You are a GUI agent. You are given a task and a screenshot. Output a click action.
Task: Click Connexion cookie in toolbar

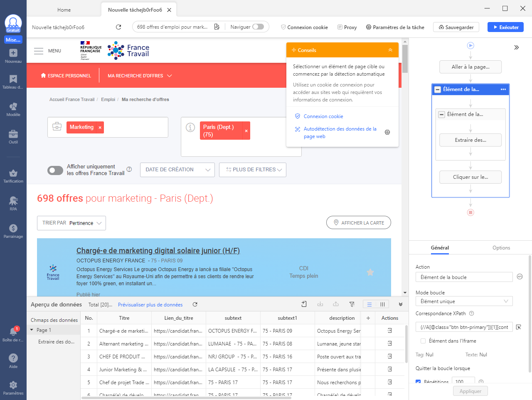point(304,27)
